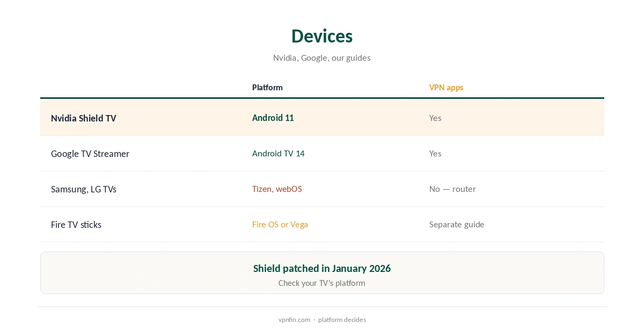Select the VPN apps column header

pyautogui.click(x=446, y=88)
